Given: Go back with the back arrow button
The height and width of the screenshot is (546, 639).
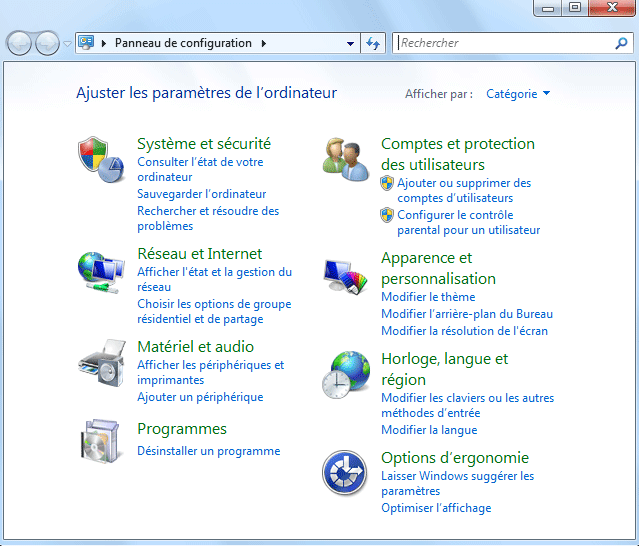Looking at the screenshot, I should pos(19,43).
